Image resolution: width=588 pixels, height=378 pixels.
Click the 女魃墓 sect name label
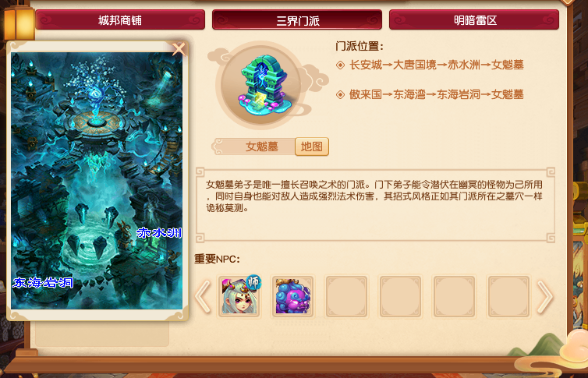[261, 147]
